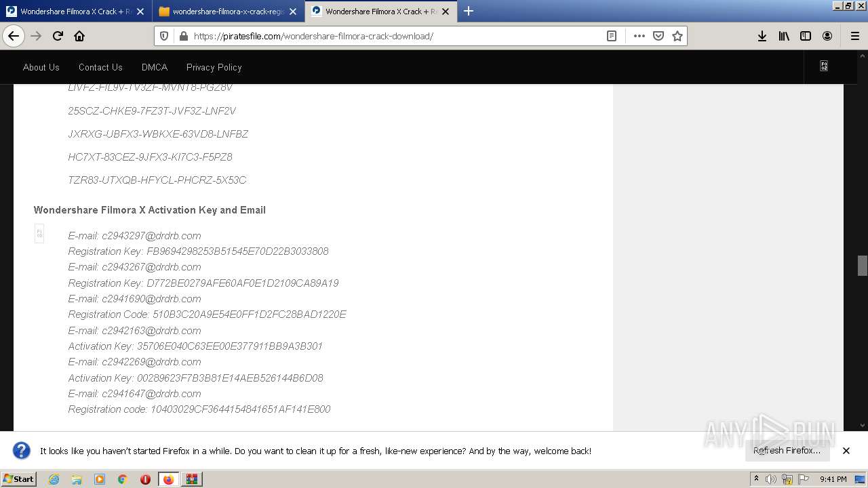This screenshot has height=488, width=868.
Task: Open a new browser tab
Action: pos(469,12)
